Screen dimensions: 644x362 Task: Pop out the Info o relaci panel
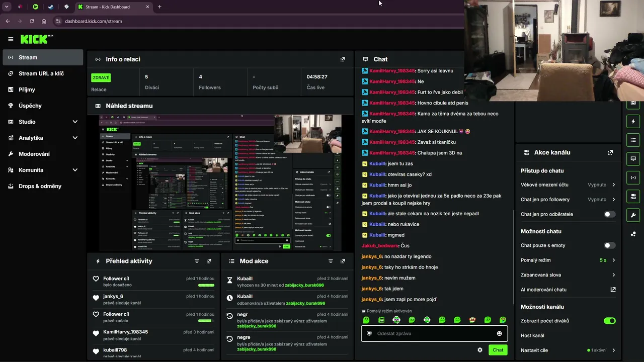coord(343,59)
